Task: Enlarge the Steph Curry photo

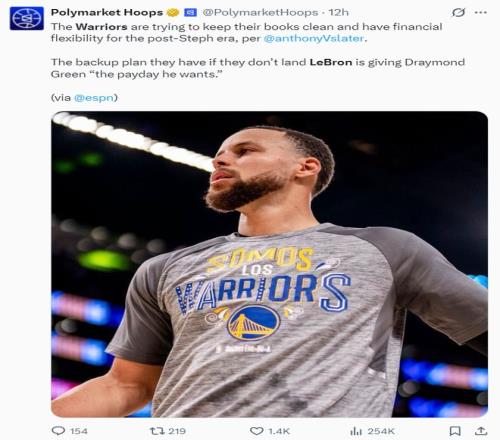Action: 269,264
